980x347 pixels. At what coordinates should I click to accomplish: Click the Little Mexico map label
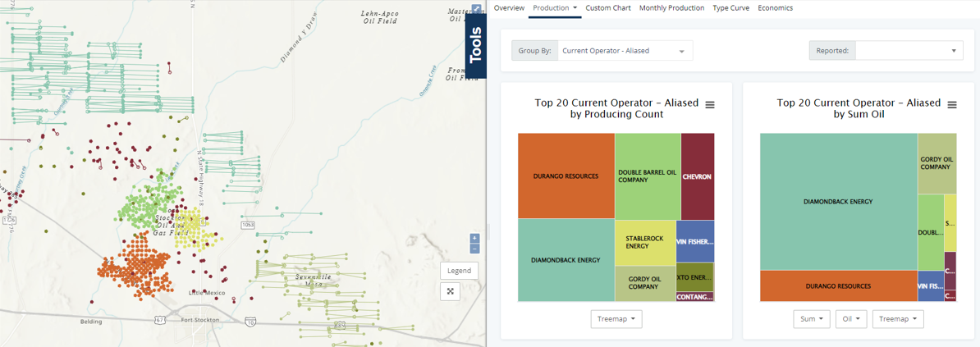coord(206,292)
